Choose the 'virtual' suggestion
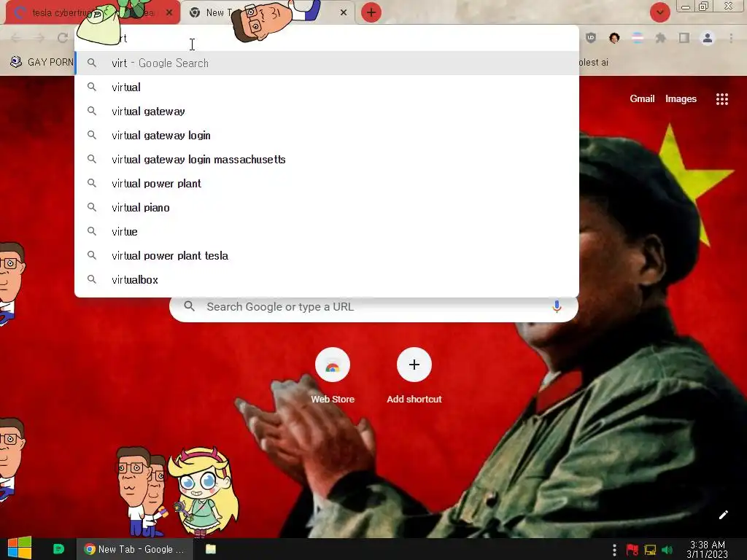Viewport: 747px width, 560px height. (x=327, y=87)
